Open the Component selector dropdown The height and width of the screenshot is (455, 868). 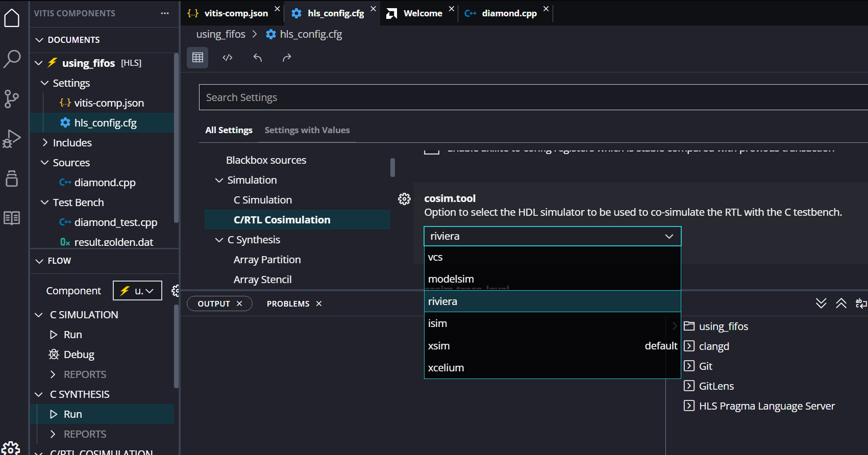click(x=137, y=291)
